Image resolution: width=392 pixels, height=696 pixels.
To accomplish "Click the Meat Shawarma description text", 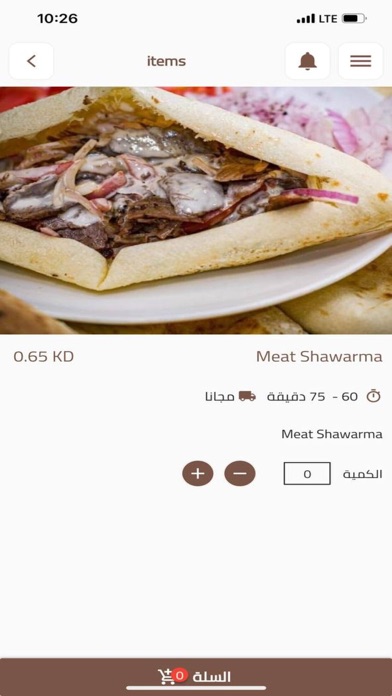I will (332, 434).
